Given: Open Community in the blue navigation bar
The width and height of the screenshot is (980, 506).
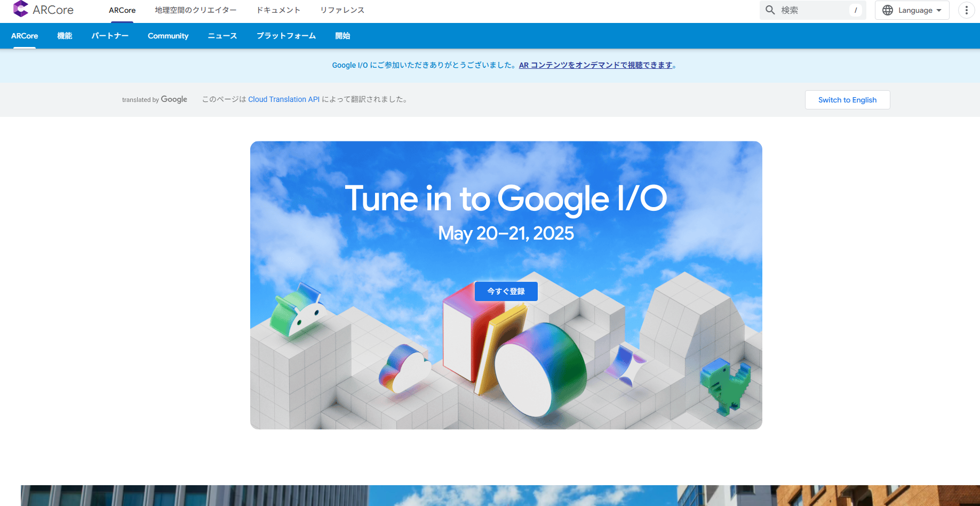Looking at the screenshot, I should (x=168, y=36).
